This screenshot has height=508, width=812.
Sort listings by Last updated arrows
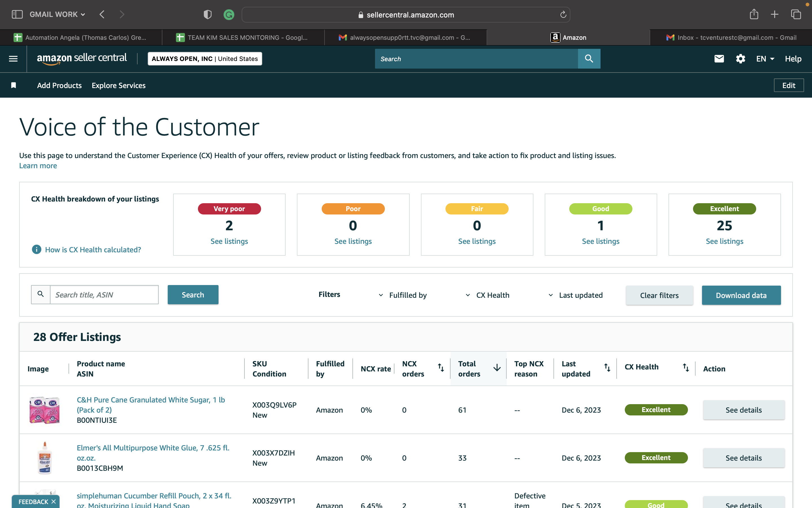[607, 368]
